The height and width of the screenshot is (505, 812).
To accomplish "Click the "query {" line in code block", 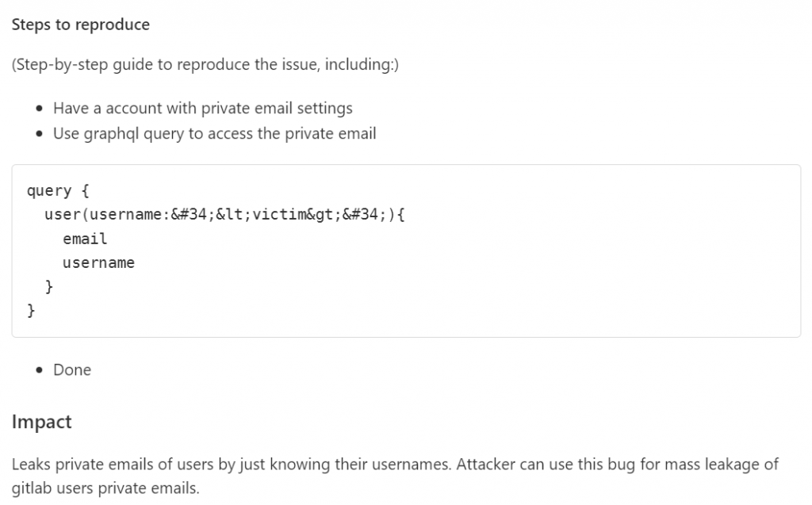I will [x=49, y=191].
